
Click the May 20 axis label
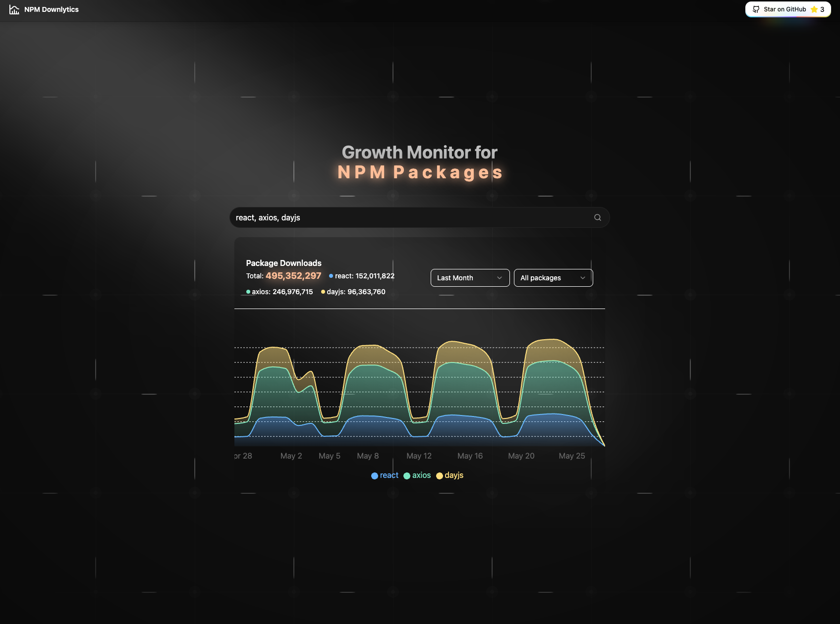[521, 456]
